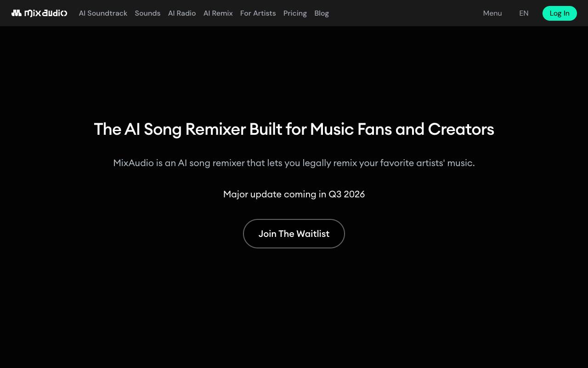Image resolution: width=588 pixels, height=368 pixels.
Task: Click the MixAudio logo
Action: pos(40,13)
